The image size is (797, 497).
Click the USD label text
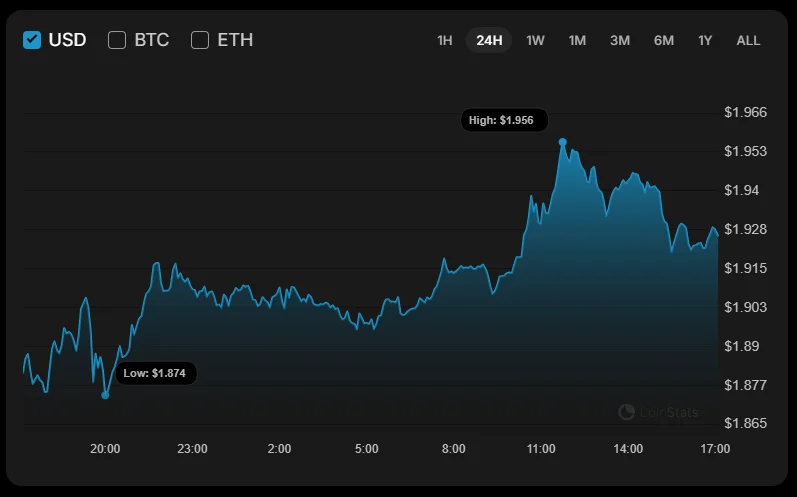(x=68, y=40)
